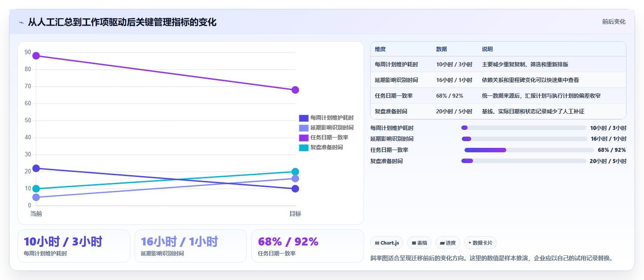Click the 前后变化 label in header
644x280 pixels.
point(613,22)
